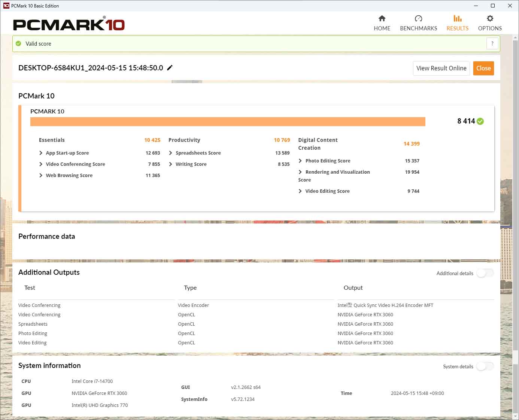The image size is (519, 420).
Task: Click the Productivity score 10 769
Action: point(282,140)
